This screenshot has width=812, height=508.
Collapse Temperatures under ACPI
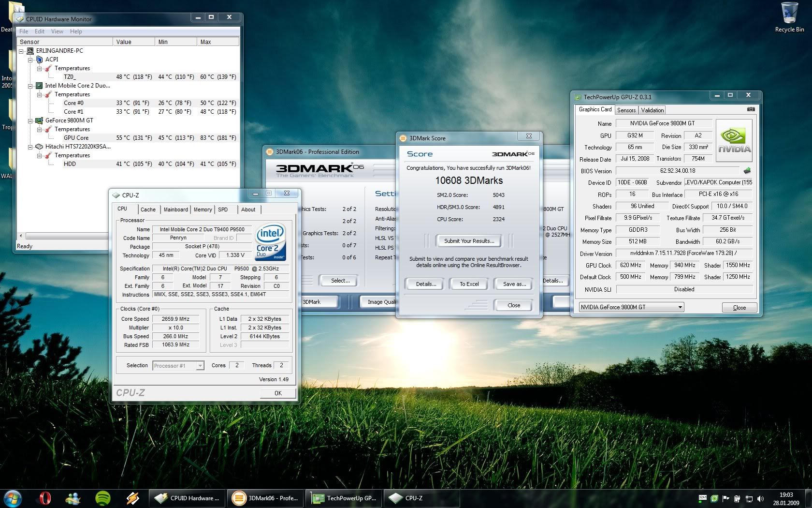click(40, 68)
